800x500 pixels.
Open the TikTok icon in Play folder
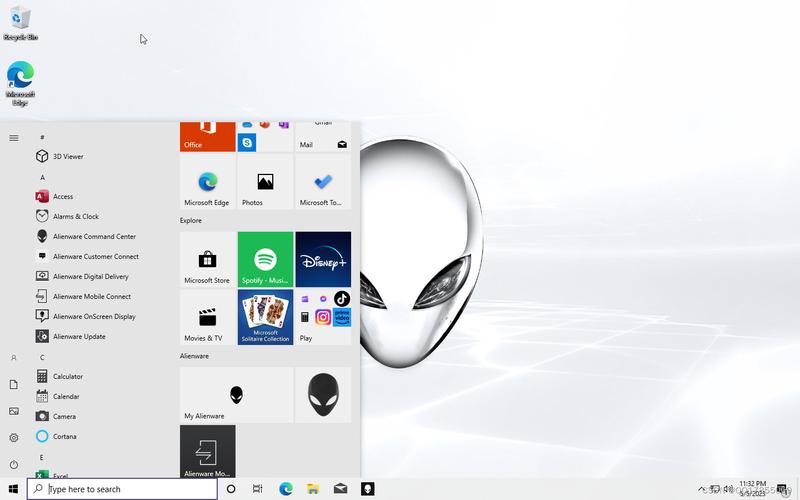342,298
